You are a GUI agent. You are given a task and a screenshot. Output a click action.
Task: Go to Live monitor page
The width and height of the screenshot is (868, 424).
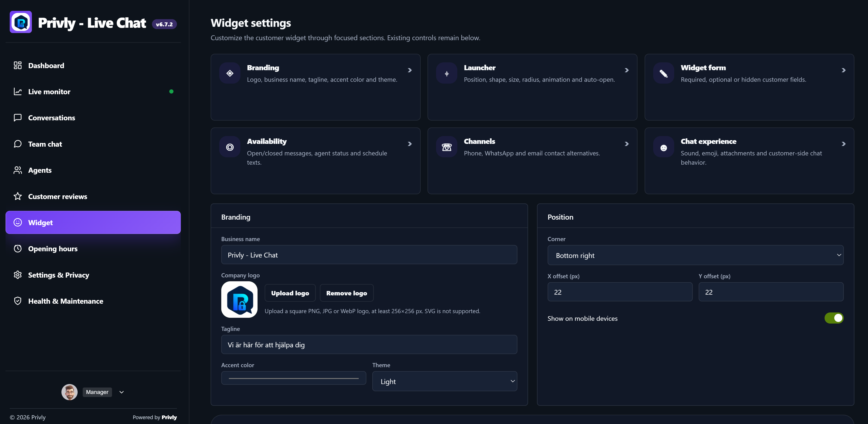[x=93, y=92]
